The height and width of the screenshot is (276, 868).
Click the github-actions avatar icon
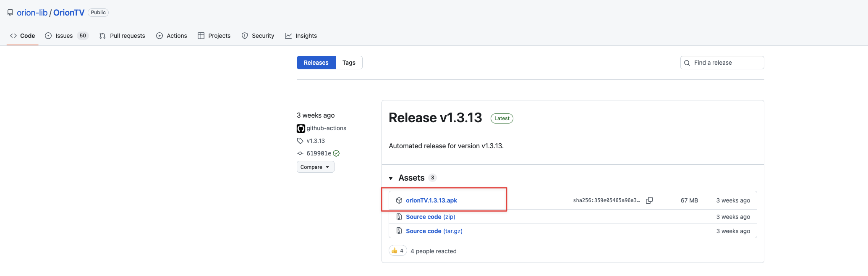pyautogui.click(x=301, y=129)
